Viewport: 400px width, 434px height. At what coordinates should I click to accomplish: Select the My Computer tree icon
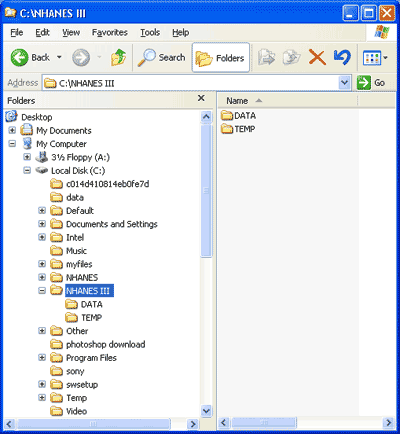(x=27, y=144)
